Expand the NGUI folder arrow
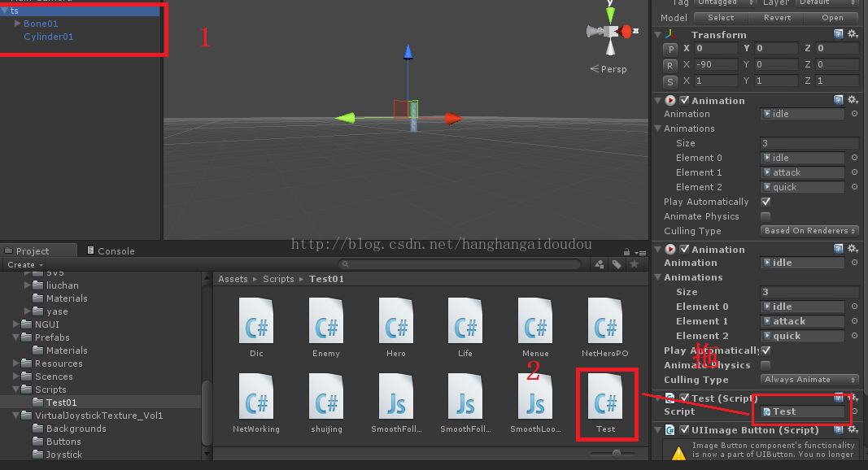The width and height of the screenshot is (868, 470). pyautogui.click(x=16, y=324)
